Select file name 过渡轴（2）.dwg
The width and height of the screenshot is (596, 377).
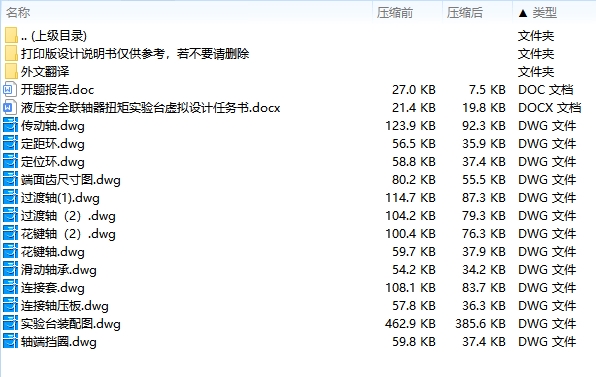(x=68, y=216)
